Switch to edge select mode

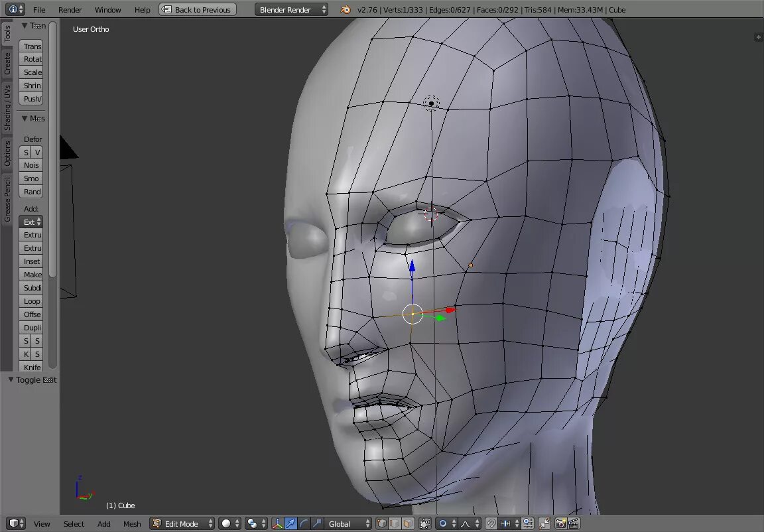[x=395, y=524]
